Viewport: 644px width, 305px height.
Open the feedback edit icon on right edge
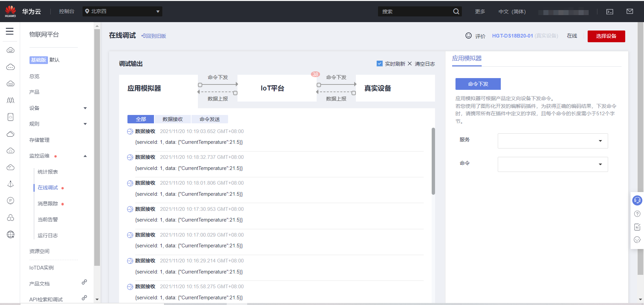(637, 227)
